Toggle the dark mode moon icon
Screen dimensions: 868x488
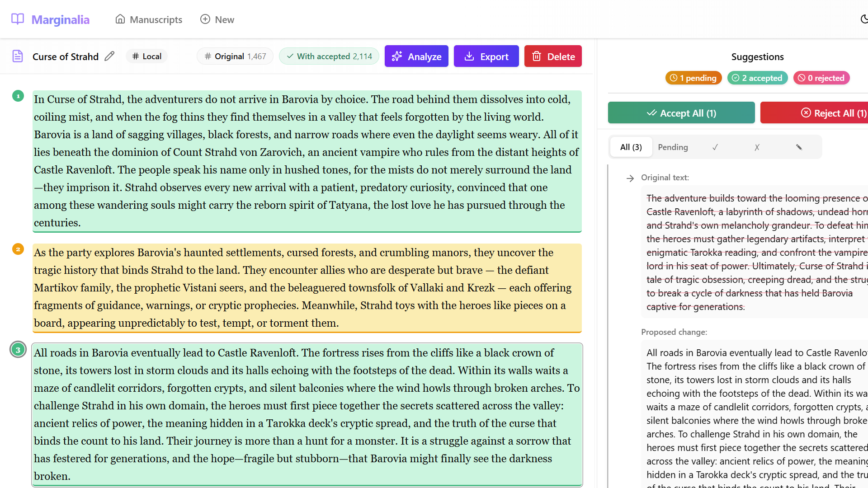[x=864, y=19]
